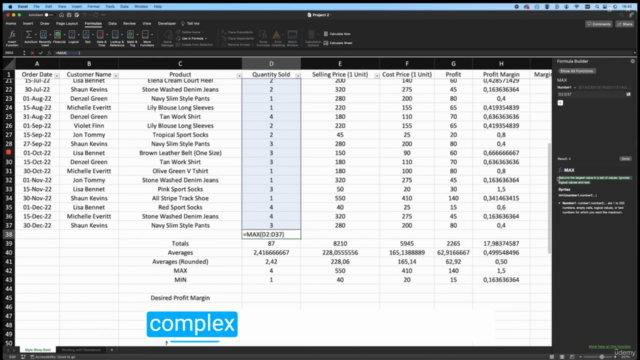Click the Calculation Options icon
Viewport: 640px width, 360px height.
[x=312, y=35]
